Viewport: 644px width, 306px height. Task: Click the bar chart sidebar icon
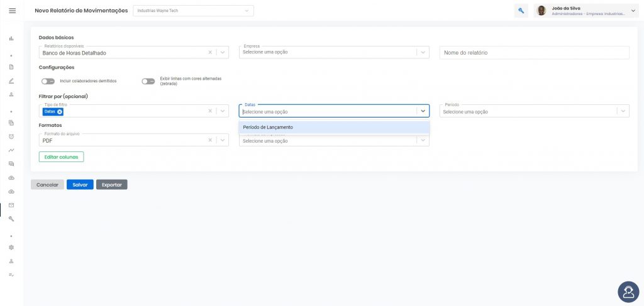point(11,38)
